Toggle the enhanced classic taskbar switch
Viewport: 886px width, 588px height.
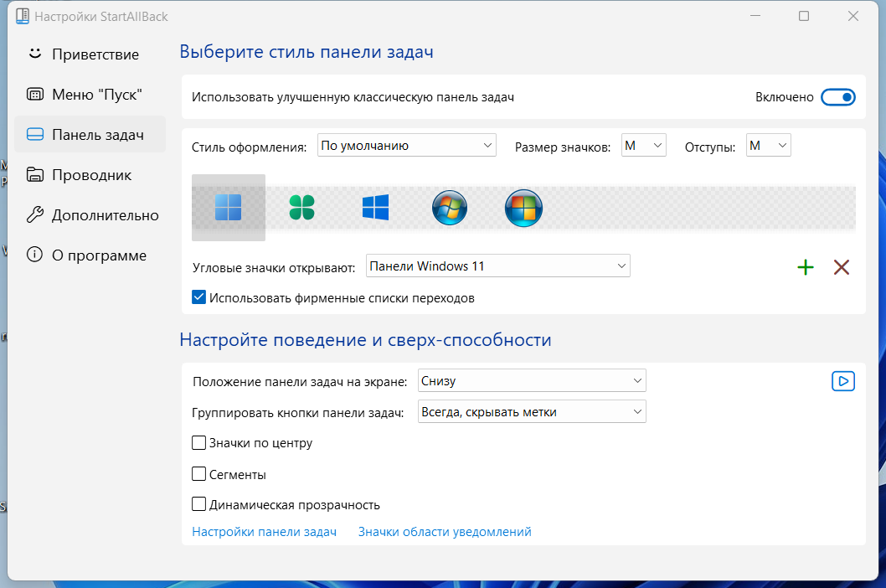click(838, 97)
